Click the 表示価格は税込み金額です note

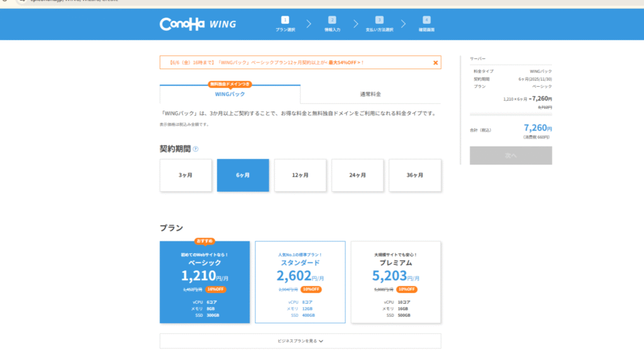tap(185, 124)
